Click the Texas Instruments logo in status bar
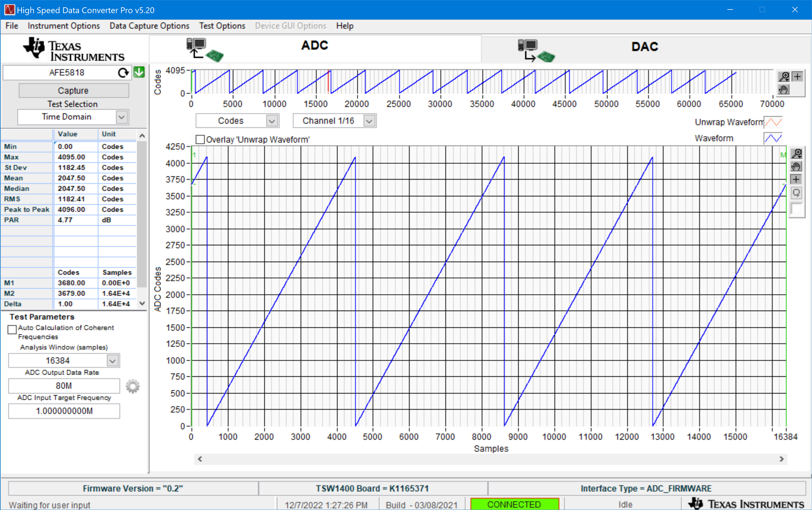The height and width of the screenshot is (510, 812). [x=746, y=504]
